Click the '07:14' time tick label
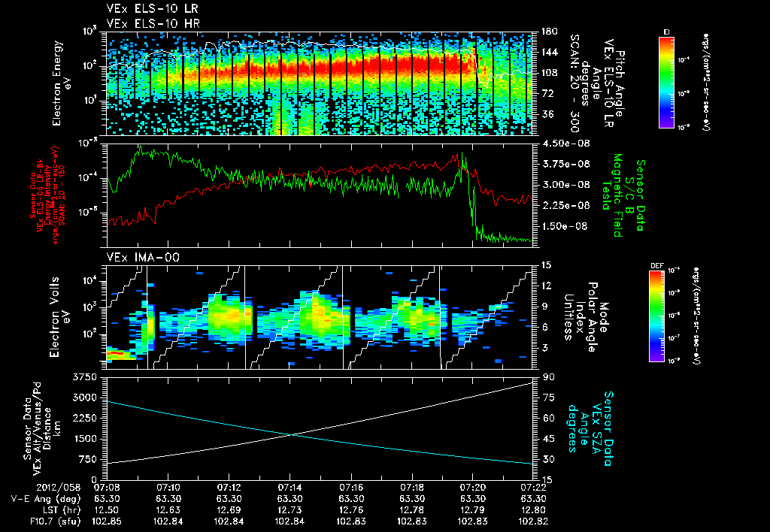The height and width of the screenshot is (532, 770). [290, 488]
